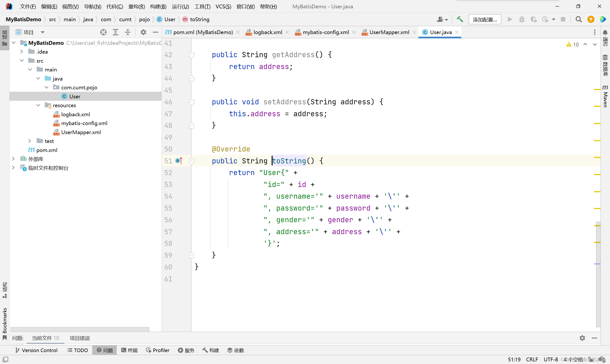Go to previous highlighted warning arrow
This screenshot has width=610, height=364.
(585, 44)
